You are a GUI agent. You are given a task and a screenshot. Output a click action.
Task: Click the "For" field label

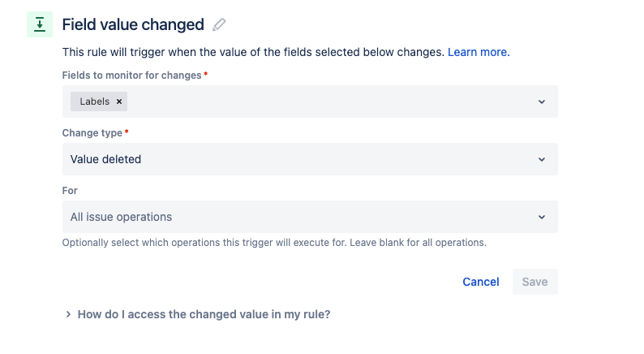pos(70,190)
